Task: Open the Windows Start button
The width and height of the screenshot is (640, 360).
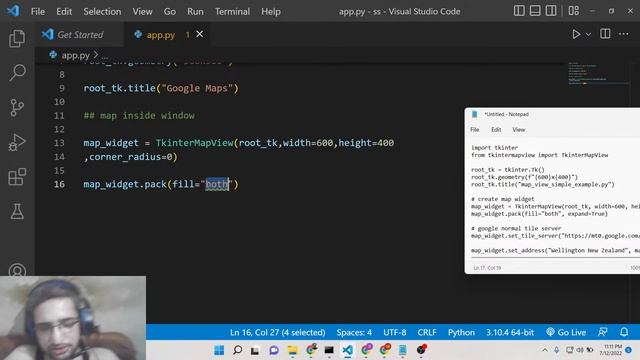Action: [x=219, y=350]
